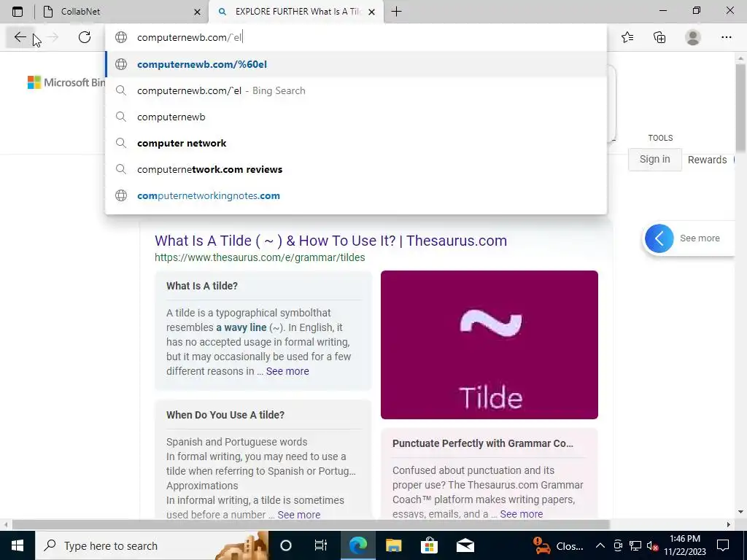Image resolution: width=747 pixels, height=560 pixels.
Task: Click the scroll down arrow on vertical scrollbar
Action: click(x=740, y=512)
